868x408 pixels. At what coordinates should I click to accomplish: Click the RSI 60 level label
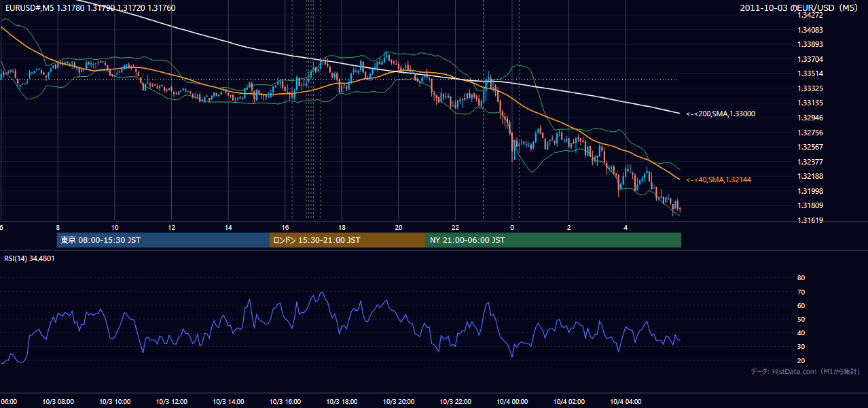click(801, 305)
